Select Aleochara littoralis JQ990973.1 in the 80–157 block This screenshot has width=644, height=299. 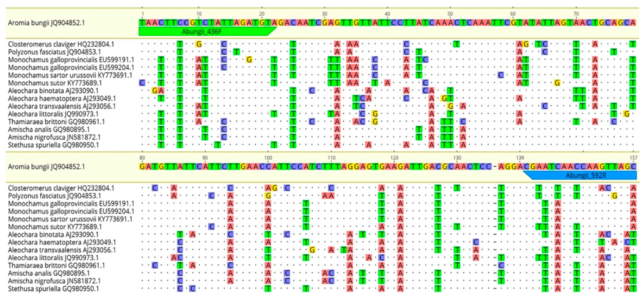[x=53, y=258]
